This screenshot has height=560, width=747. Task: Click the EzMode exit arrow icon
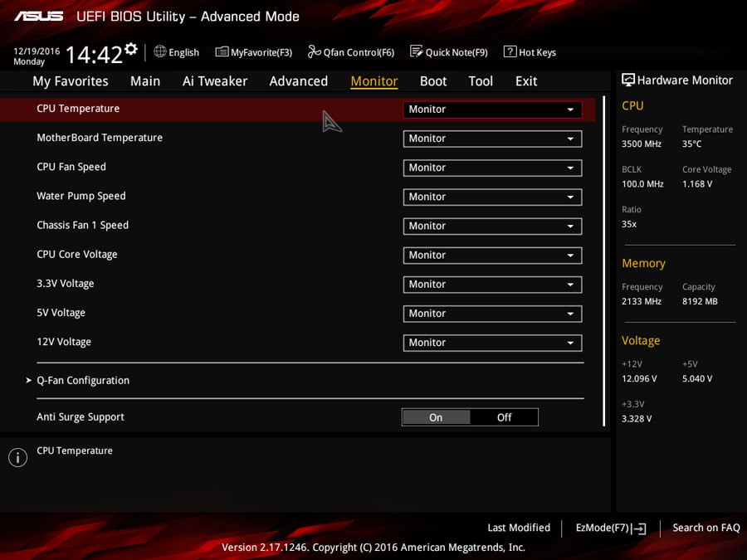(639, 528)
